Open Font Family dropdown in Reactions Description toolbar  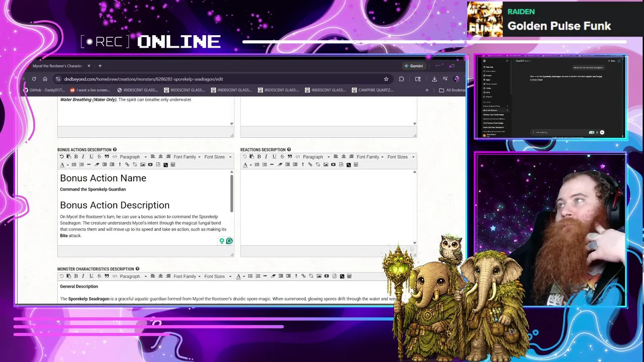coord(370,157)
